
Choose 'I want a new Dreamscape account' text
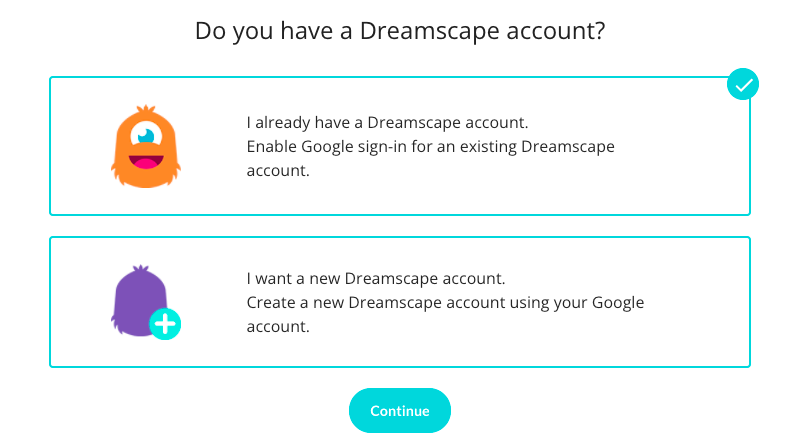point(376,278)
